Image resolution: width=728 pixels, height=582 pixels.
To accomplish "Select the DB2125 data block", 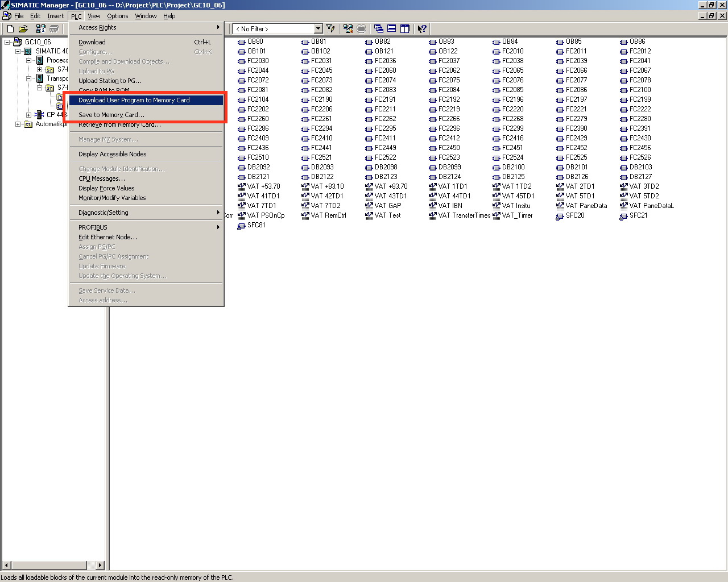I will (508, 177).
